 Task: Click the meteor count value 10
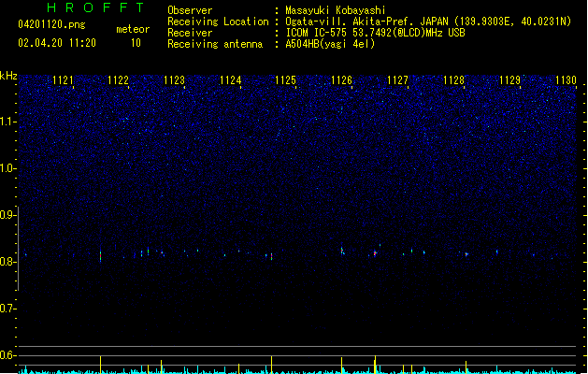click(x=136, y=43)
